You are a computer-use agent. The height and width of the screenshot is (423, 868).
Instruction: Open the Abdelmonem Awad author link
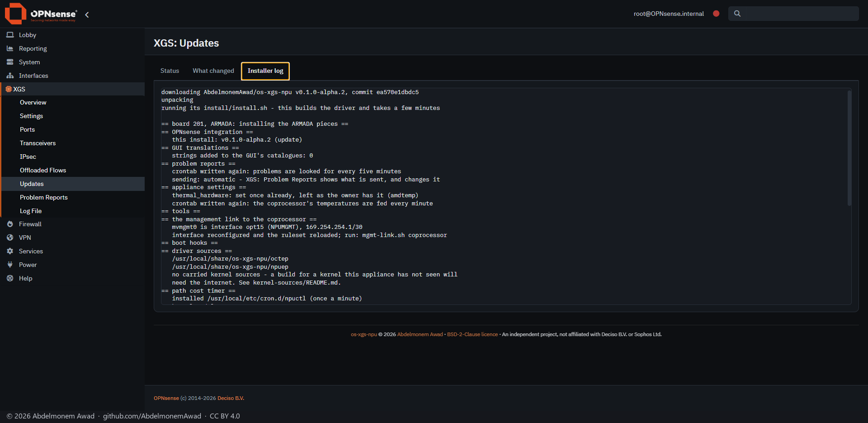pyautogui.click(x=420, y=334)
